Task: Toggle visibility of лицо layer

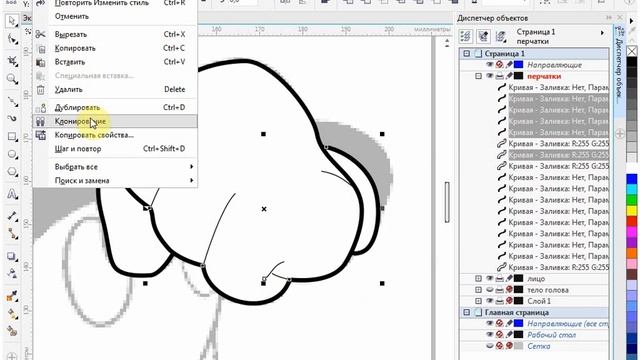Action: click(490, 279)
